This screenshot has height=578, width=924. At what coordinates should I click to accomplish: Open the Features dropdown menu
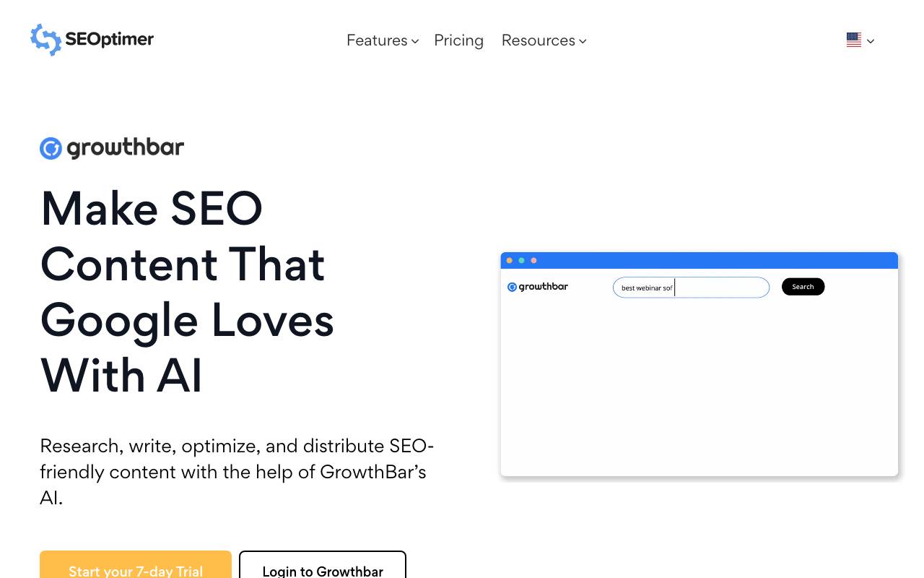click(383, 40)
